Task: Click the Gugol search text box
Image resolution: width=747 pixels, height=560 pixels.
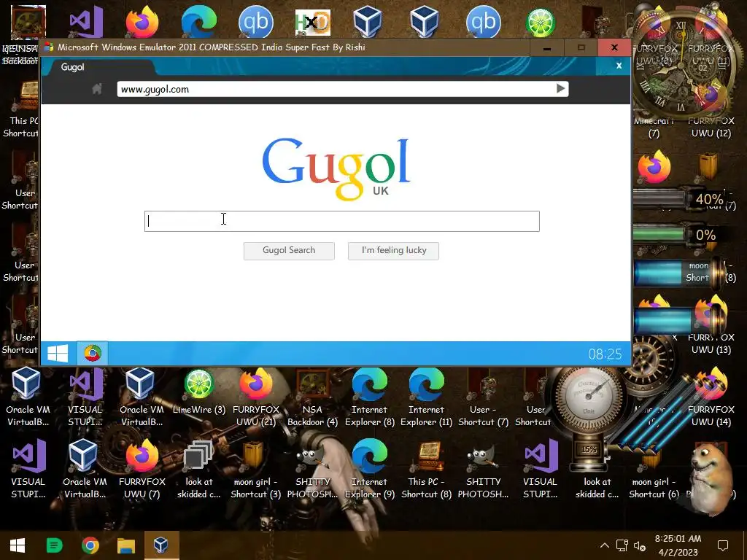Action: [341, 221]
